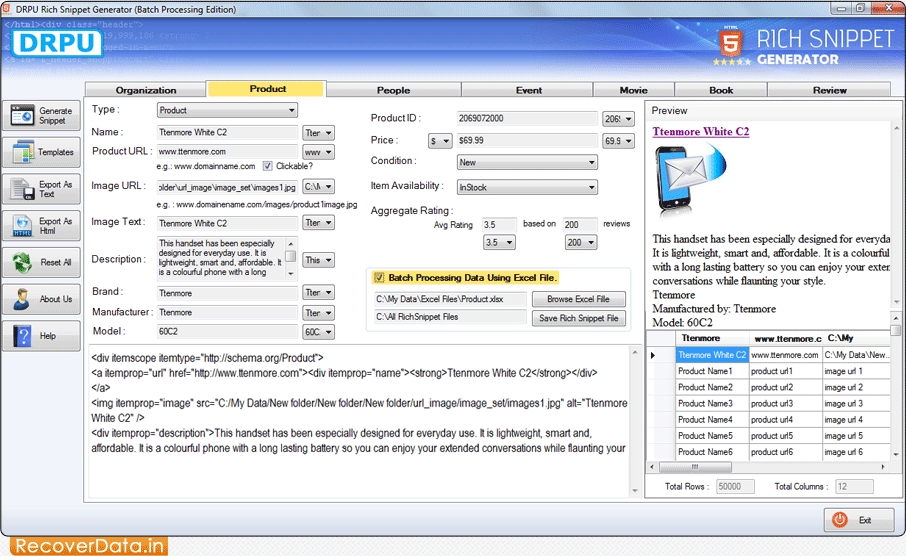This screenshot has height=556, width=906.
Task: Open the reviews count 200 dropdown
Action: pos(581,242)
